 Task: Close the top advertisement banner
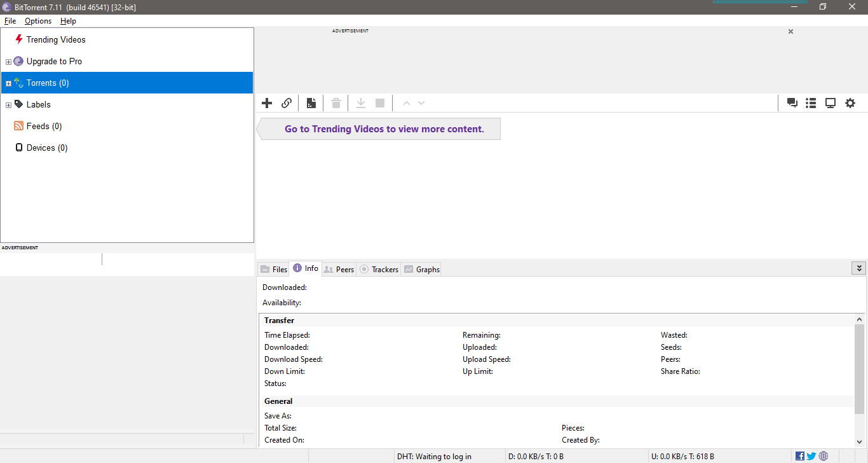pos(790,31)
